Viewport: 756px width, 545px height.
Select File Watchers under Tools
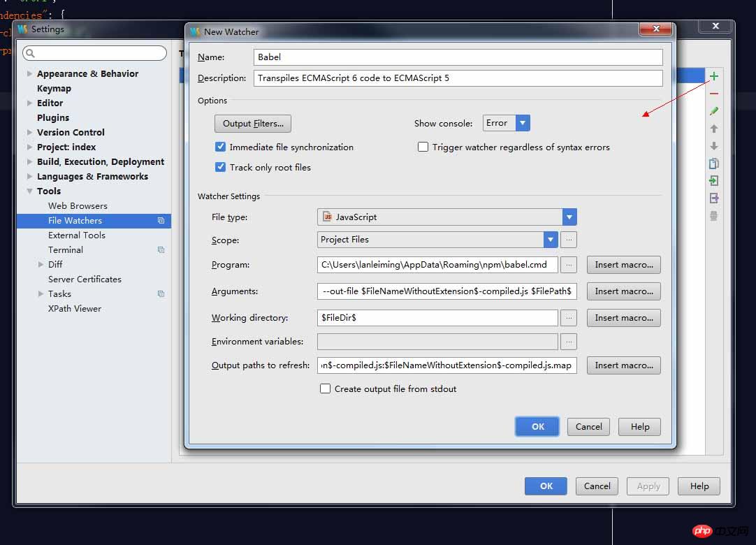(94, 220)
